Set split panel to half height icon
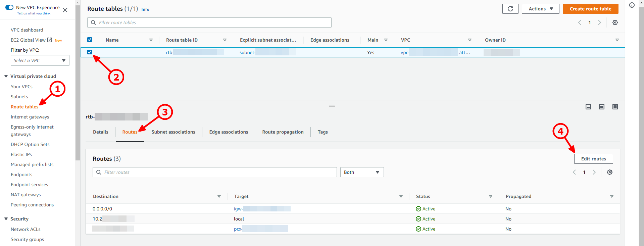 601,107
